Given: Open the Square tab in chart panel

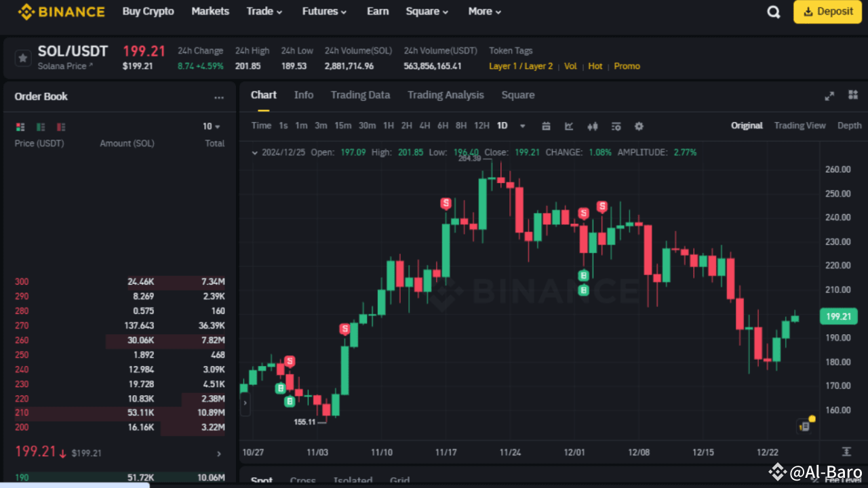Looking at the screenshot, I should [x=518, y=95].
